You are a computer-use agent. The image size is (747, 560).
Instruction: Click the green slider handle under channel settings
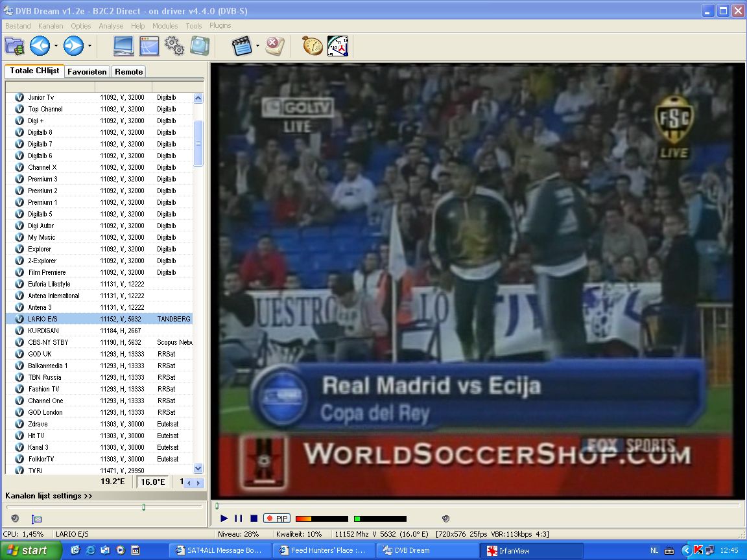pyautogui.click(x=143, y=507)
